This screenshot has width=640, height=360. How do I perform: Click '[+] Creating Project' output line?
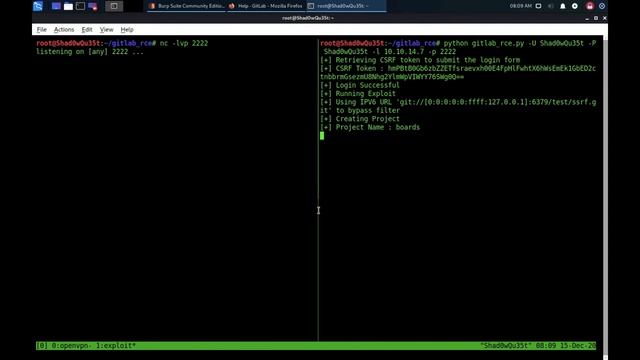[x=360, y=119]
